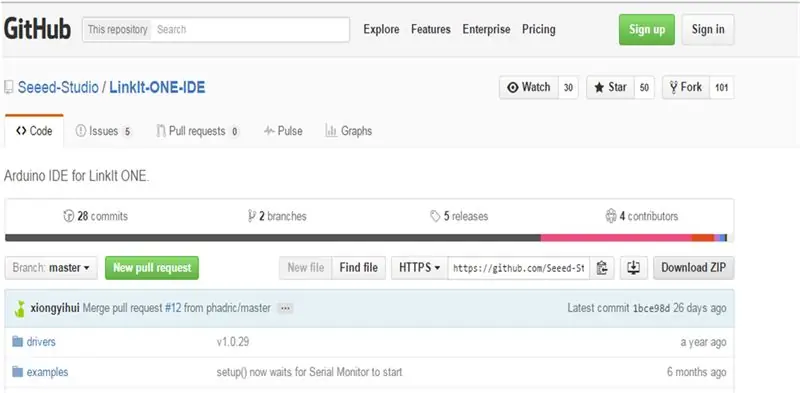This screenshot has width=800, height=393.
Task: View the 28 commits
Action: point(95,216)
